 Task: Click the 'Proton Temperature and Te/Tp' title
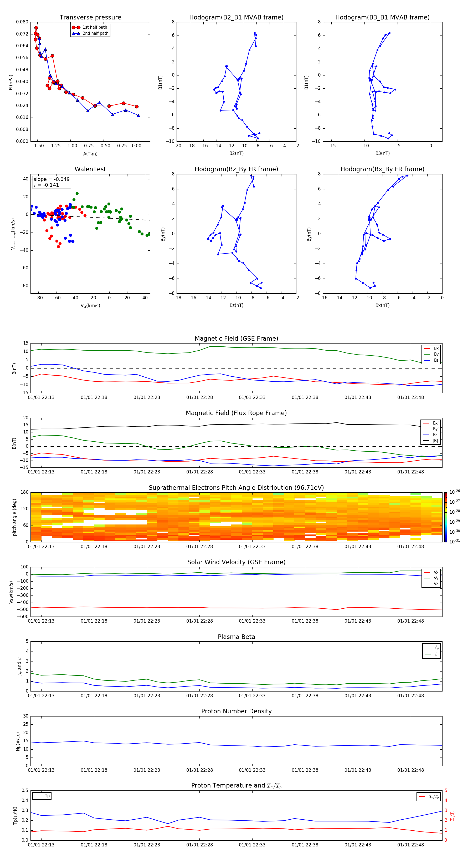pyautogui.click(x=236, y=785)
